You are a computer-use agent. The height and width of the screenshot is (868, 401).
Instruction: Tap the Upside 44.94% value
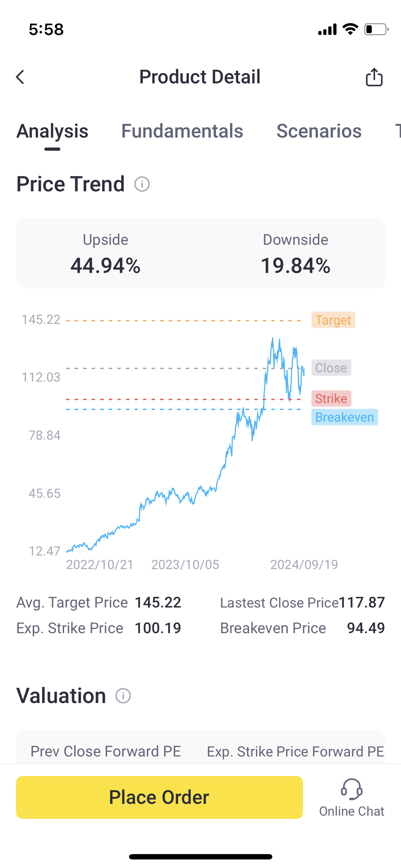[x=106, y=266]
